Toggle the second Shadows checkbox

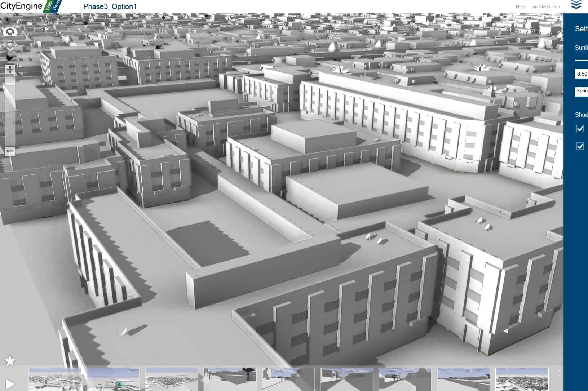[x=580, y=146]
